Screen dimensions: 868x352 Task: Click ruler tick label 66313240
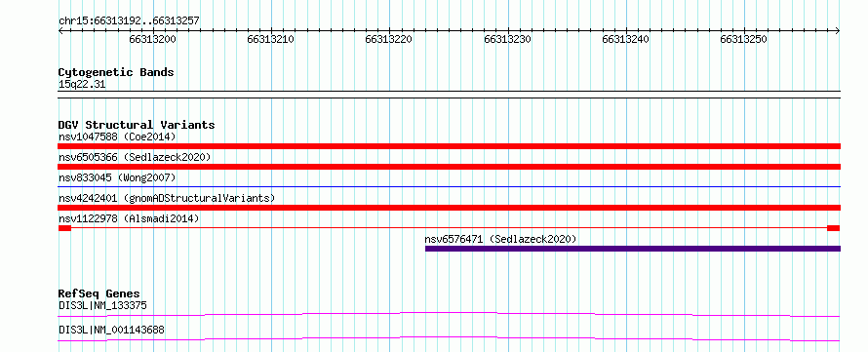pos(625,40)
